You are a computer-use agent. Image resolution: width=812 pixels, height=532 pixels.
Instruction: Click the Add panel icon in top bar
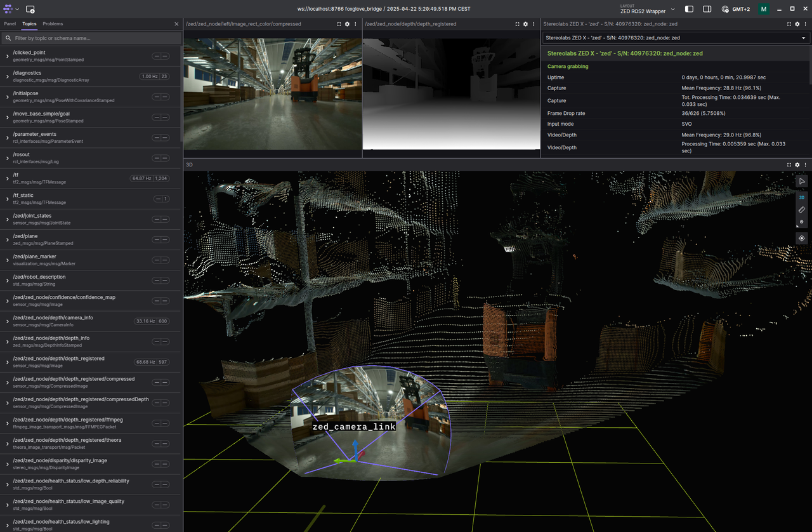[30, 10]
